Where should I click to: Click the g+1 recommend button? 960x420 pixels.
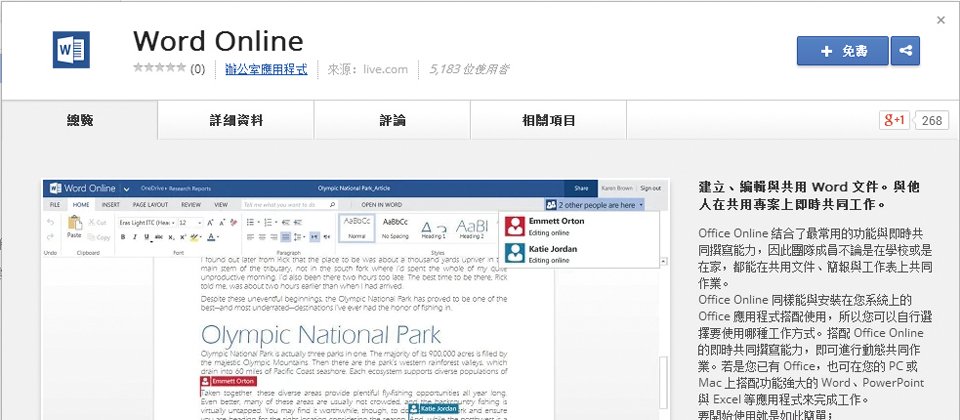click(x=894, y=120)
